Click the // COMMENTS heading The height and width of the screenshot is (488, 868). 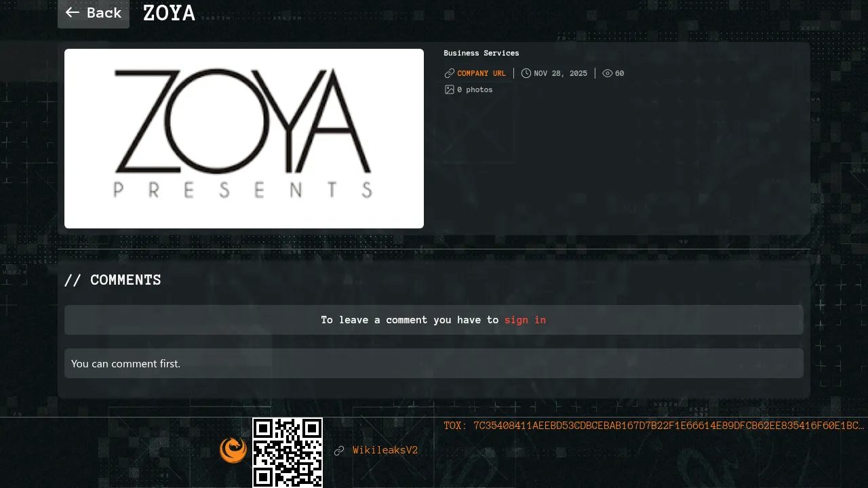coord(113,280)
